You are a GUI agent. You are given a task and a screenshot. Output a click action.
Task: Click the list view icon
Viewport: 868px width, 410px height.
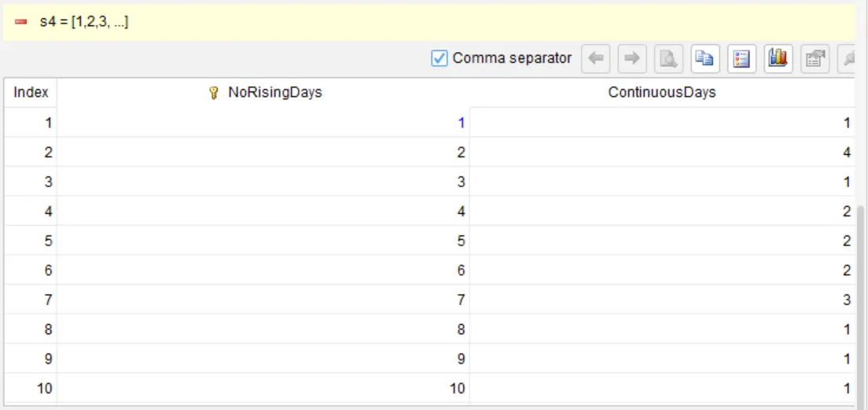click(741, 58)
